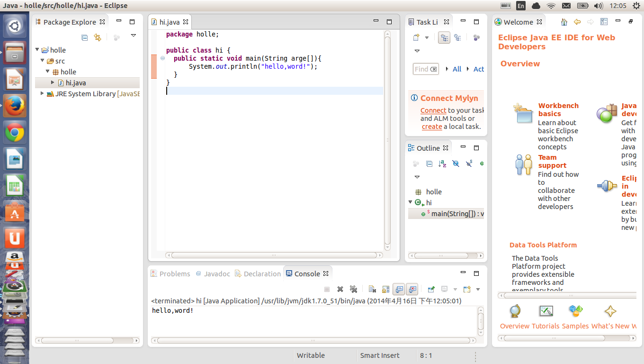The height and width of the screenshot is (364, 644).
Task: Fold the main method in editor
Action: (162, 58)
